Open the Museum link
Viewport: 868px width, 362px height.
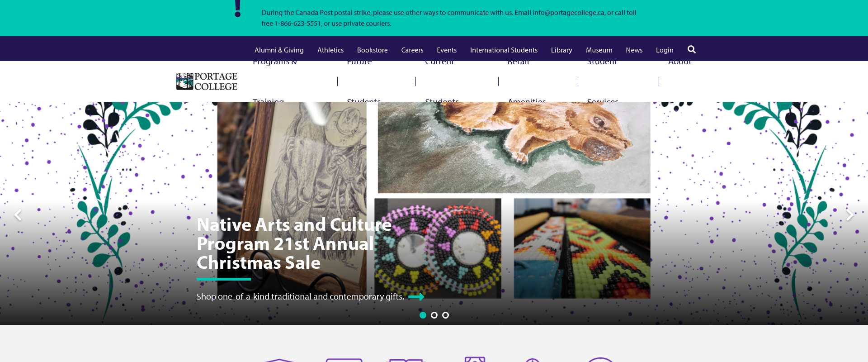click(x=599, y=50)
